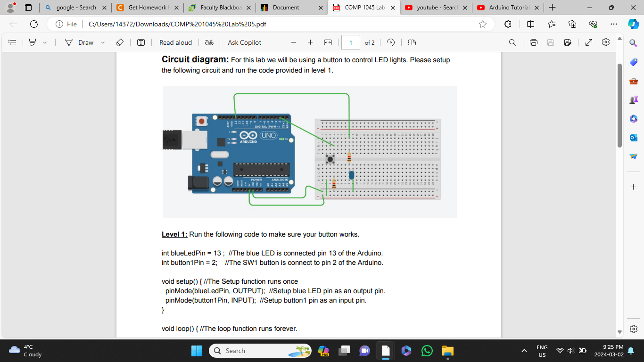Rotate the PDF pages
The height and width of the screenshot is (362, 644).
(391, 42)
